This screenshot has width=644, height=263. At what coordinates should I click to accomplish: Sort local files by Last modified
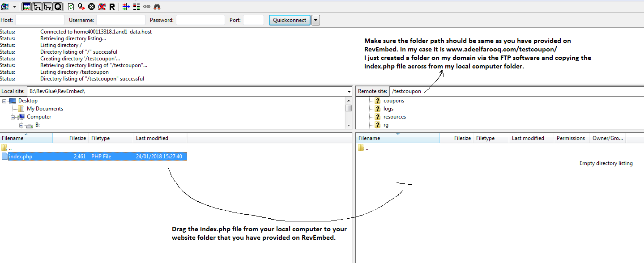tap(152, 138)
